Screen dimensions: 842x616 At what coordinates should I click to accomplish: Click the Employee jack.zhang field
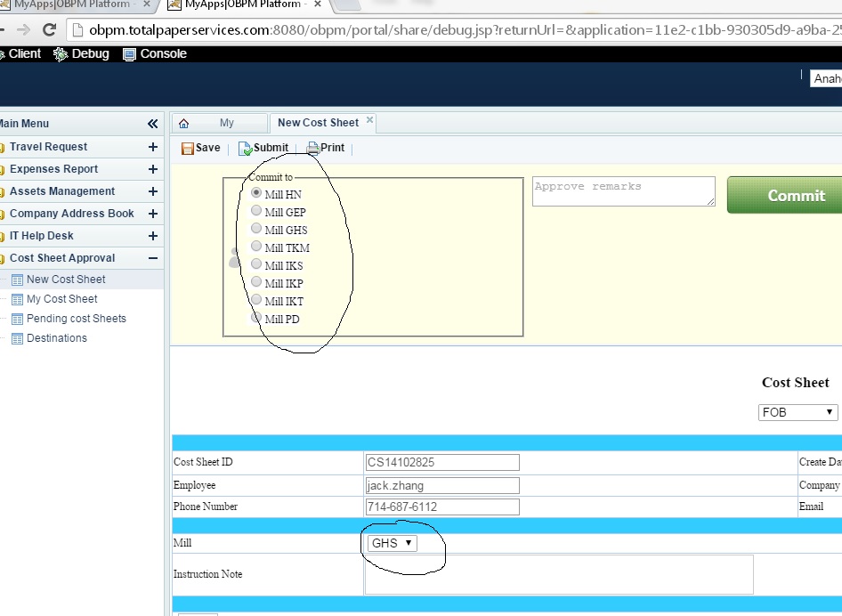442,485
